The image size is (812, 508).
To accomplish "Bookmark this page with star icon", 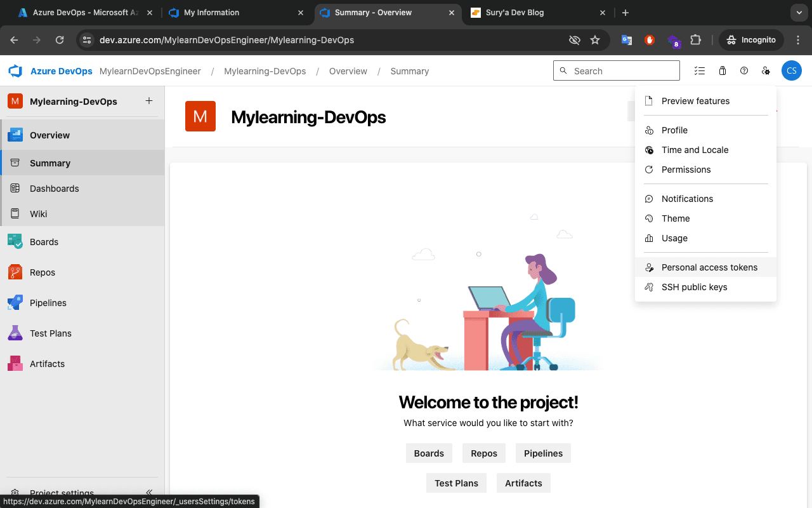I will tap(595, 40).
